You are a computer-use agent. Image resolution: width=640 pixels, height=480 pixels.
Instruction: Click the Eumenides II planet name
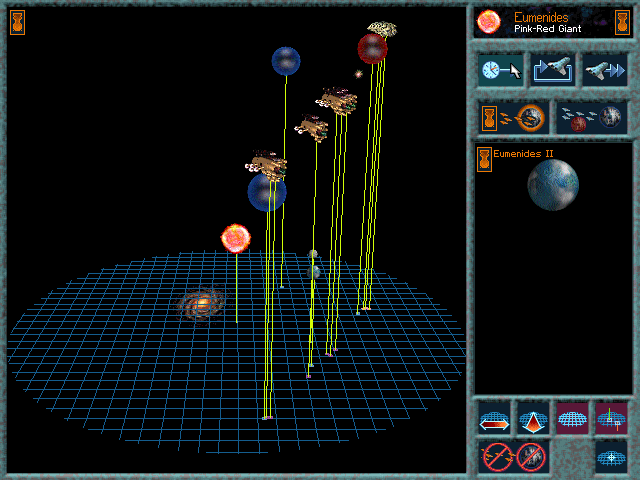pyautogui.click(x=523, y=154)
